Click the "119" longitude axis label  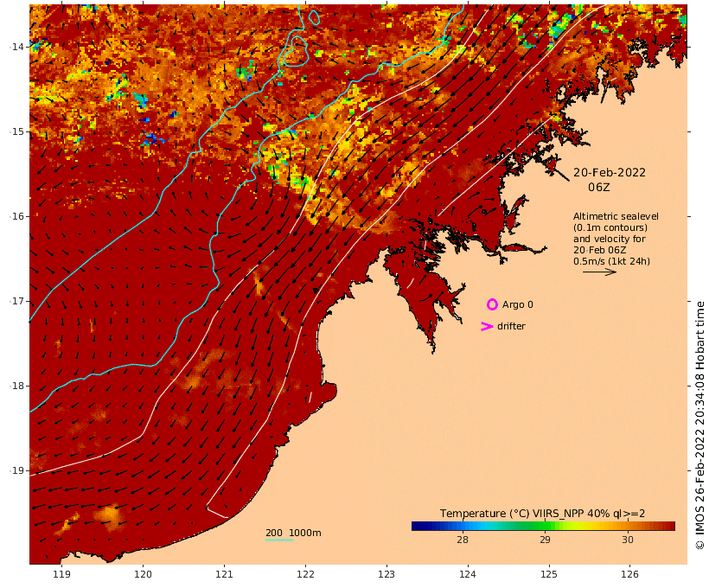[62, 574]
